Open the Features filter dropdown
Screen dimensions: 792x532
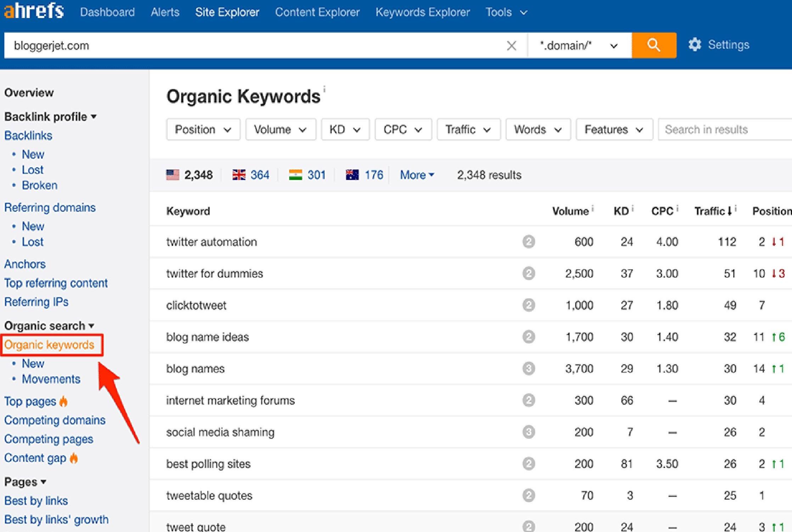[614, 129]
